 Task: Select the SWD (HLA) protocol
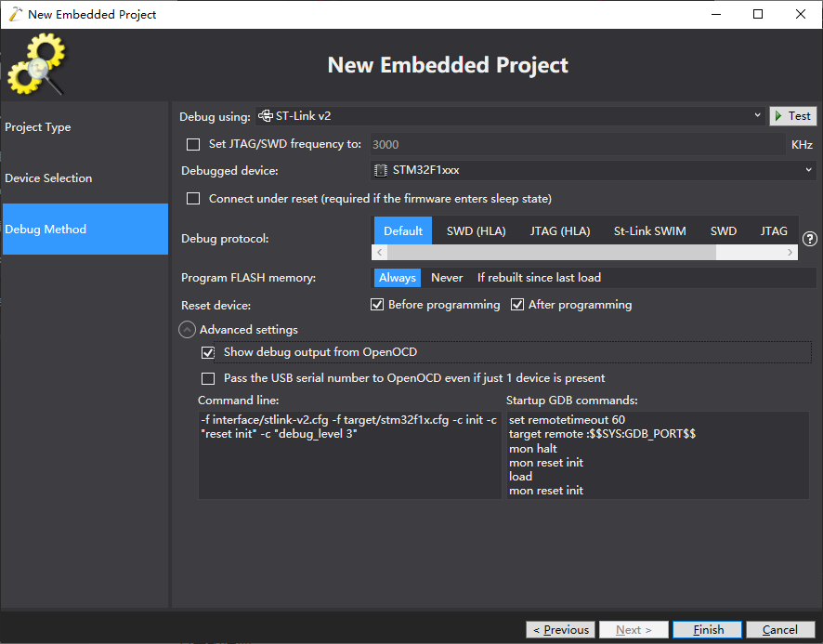pos(477,230)
